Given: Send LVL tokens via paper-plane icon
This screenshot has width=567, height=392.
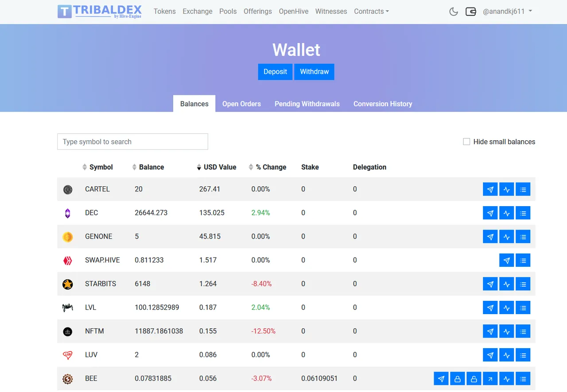Looking at the screenshot, I should click(x=490, y=307).
